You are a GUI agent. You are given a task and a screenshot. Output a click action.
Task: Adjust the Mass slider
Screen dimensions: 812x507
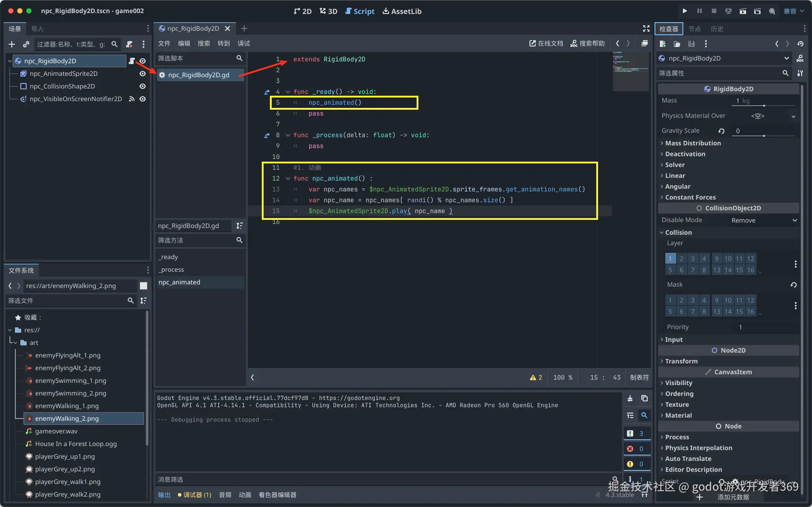tap(764, 106)
